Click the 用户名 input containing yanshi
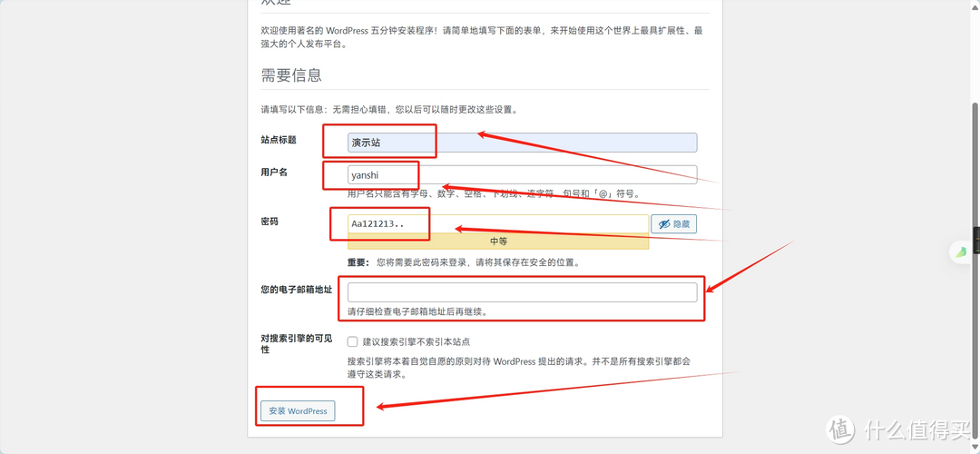Image resolution: width=980 pixels, height=454 pixels. point(522,174)
